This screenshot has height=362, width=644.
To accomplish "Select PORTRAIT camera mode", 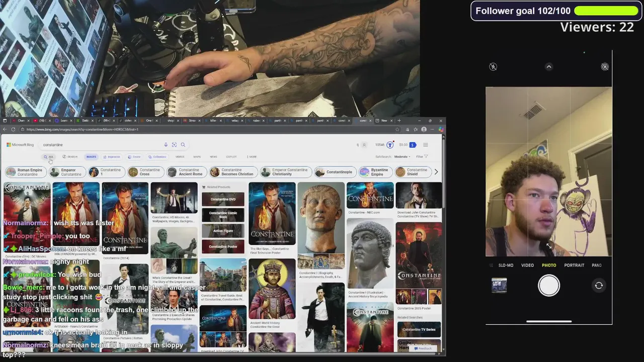I will click(x=574, y=265).
